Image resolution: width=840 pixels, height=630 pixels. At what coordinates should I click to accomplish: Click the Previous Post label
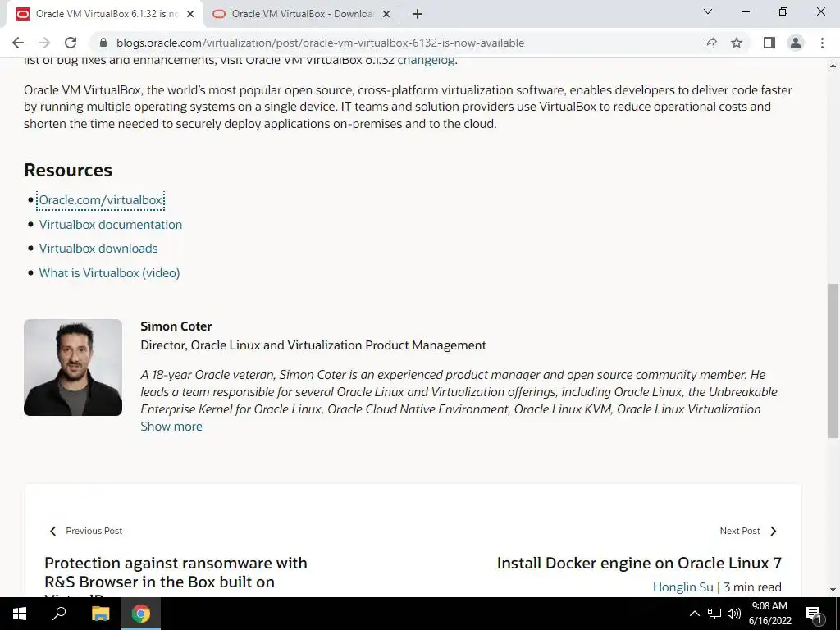pyautogui.click(x=94, y=531)
